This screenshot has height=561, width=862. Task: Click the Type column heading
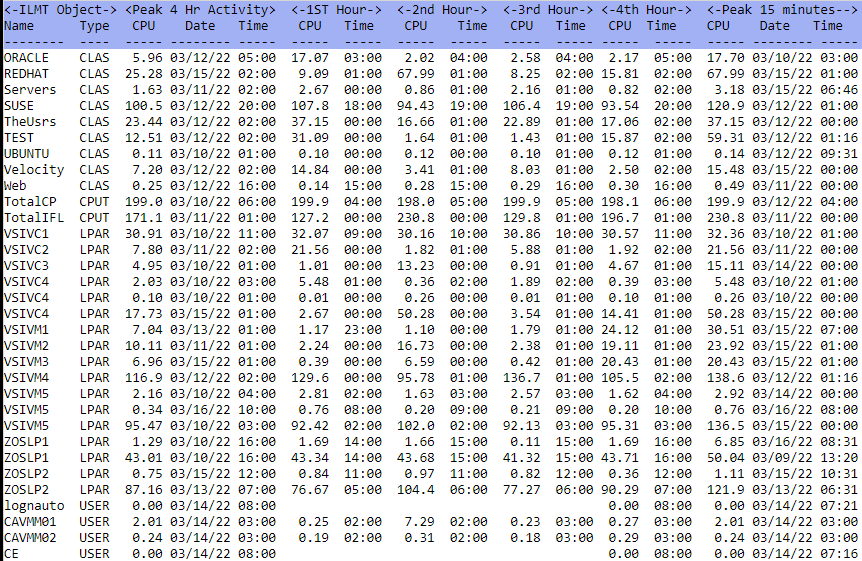(94, 25)
